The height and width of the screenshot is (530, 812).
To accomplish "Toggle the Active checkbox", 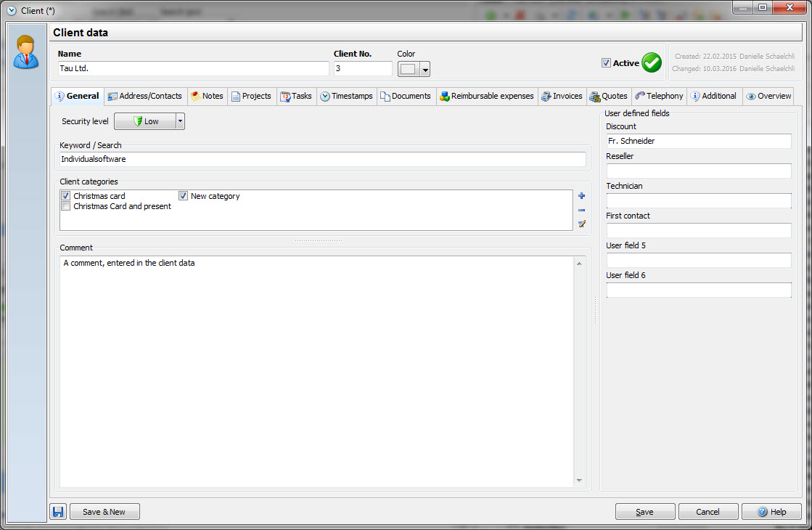I will [x=606, y=63].
